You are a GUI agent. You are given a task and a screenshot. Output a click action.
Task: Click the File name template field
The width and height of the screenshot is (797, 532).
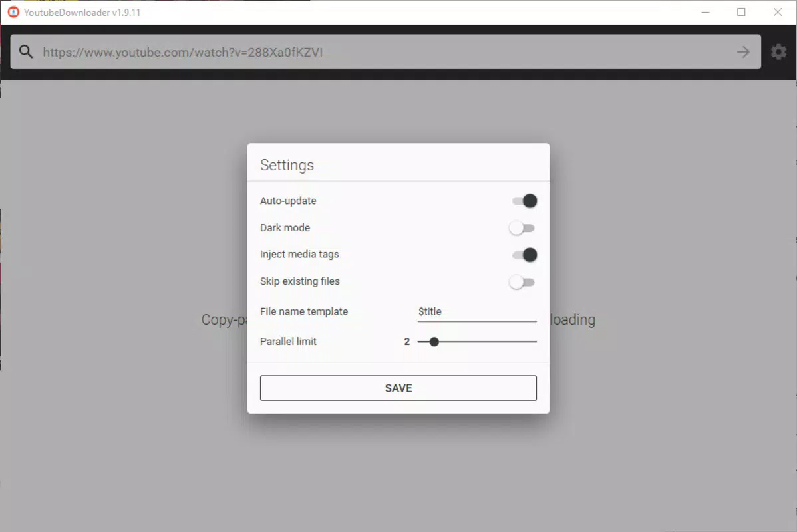click(x=477, y=311)
